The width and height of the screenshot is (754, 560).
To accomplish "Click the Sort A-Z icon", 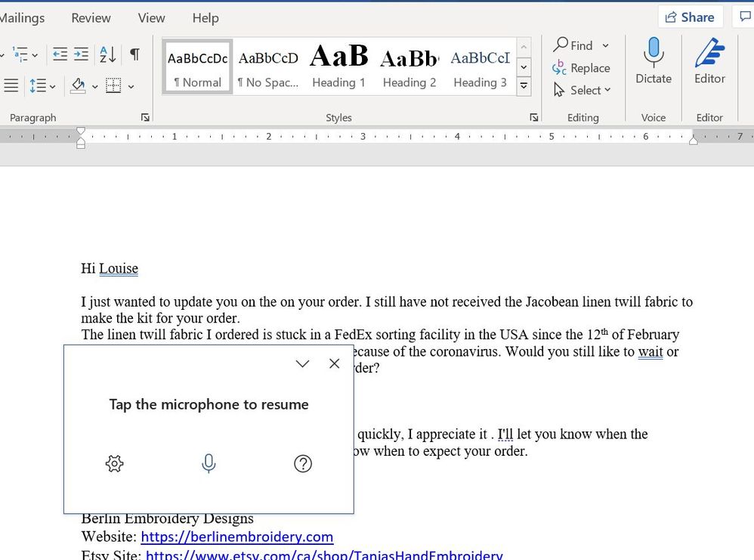I will [108, 54].
